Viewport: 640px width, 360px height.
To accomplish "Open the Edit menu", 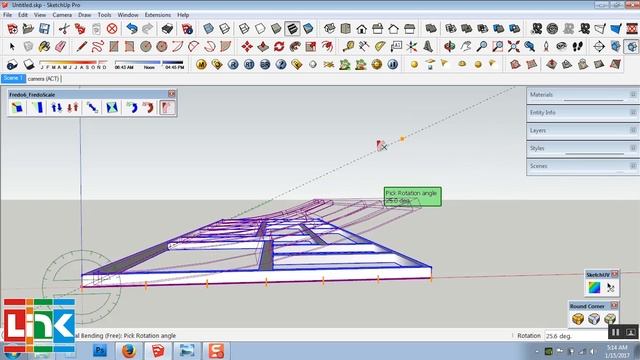I will [x=23, y=15].
